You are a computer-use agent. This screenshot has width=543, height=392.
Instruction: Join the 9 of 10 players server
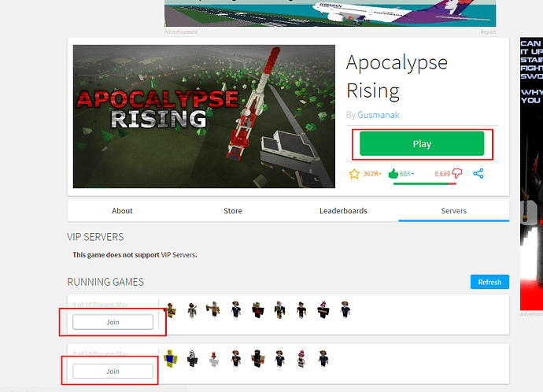pos(113,322)
